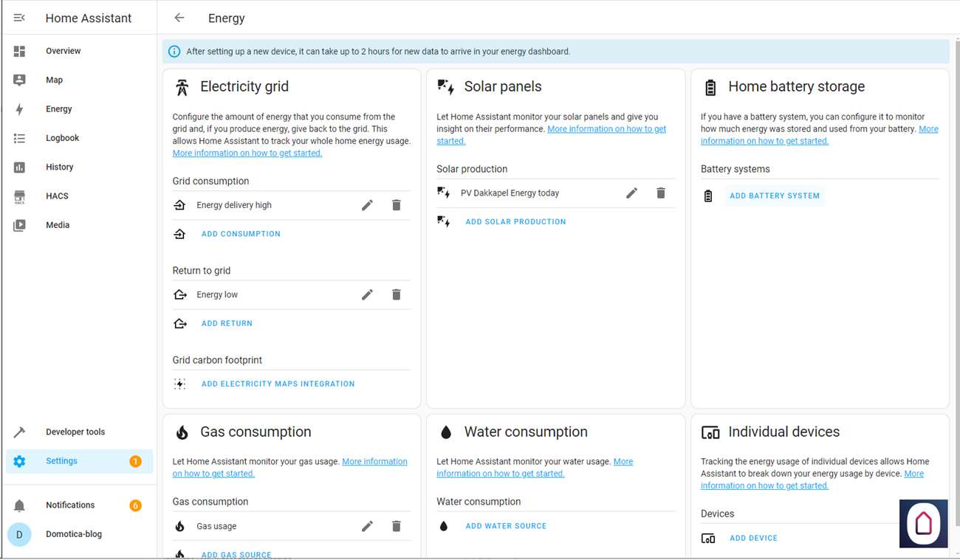Open Electricity grid more information link

tap(247, 153)
